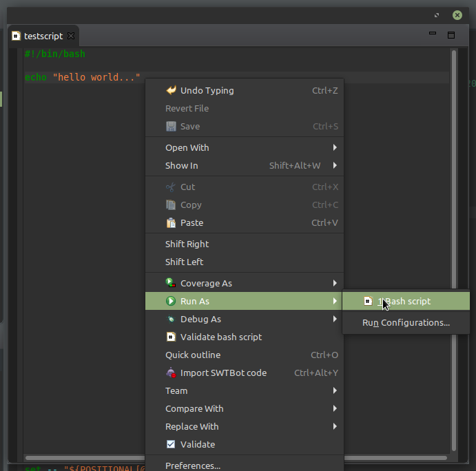This screenshot has height=471, width=476.
Task: Open Quick outline from context menu
Action: (x=245, y=355)
